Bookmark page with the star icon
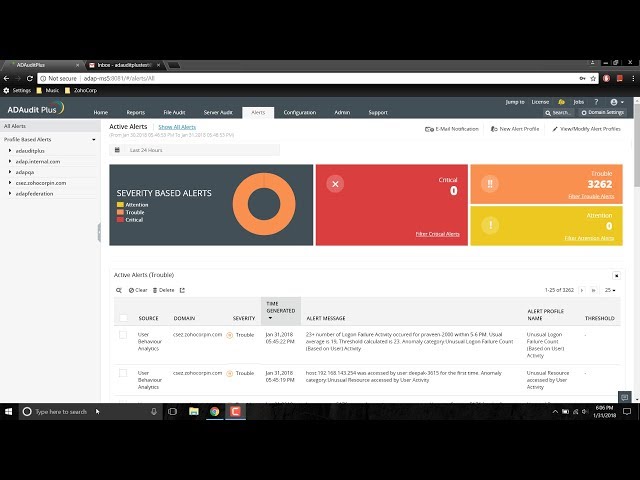The image size is (640, 480). point(593,78)
